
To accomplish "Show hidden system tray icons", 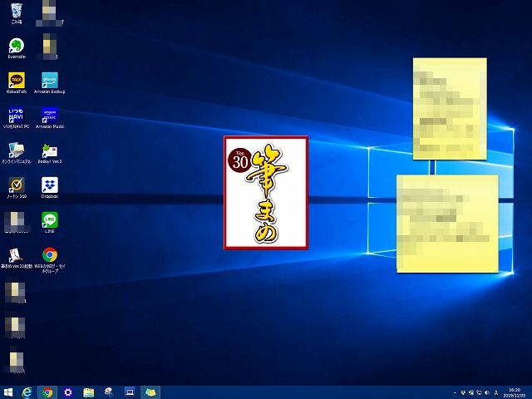I will click(455, 393).
